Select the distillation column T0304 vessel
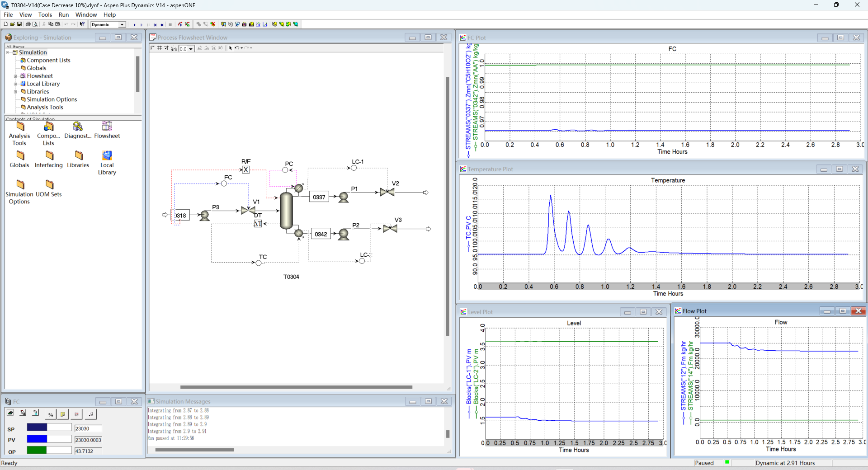The width and height of the screenshot is (868, 470). (x=286, y=211)
